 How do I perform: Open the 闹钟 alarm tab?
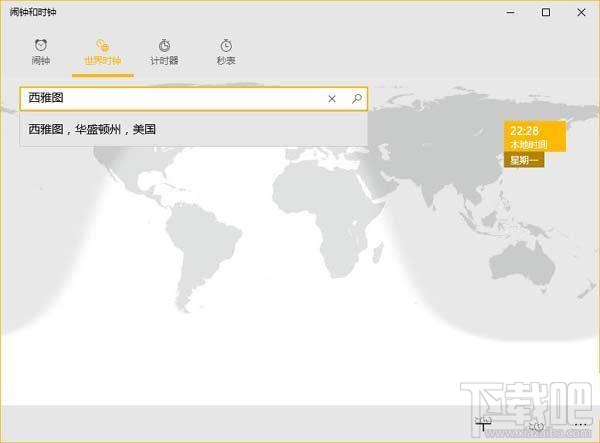(41, 52)
